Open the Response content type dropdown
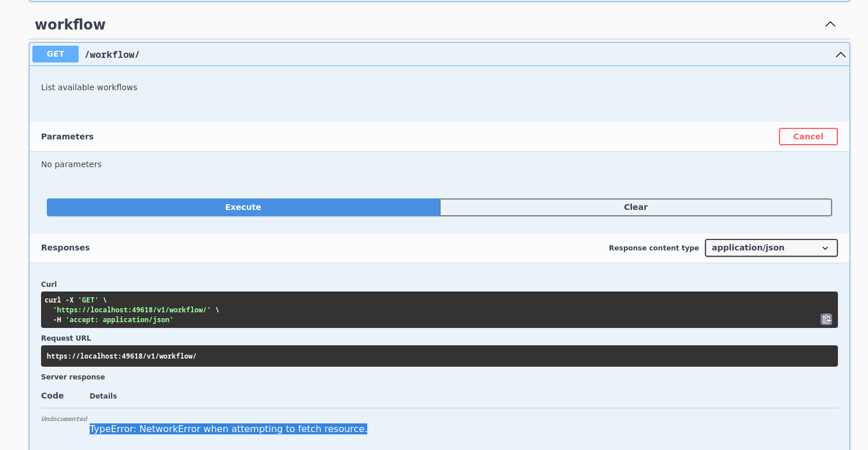 click(770, 248)
